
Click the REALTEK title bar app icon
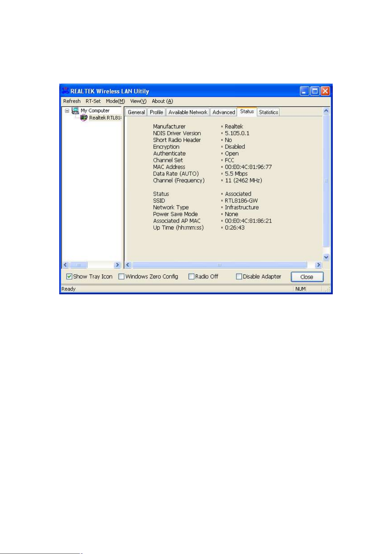point(65,91)
